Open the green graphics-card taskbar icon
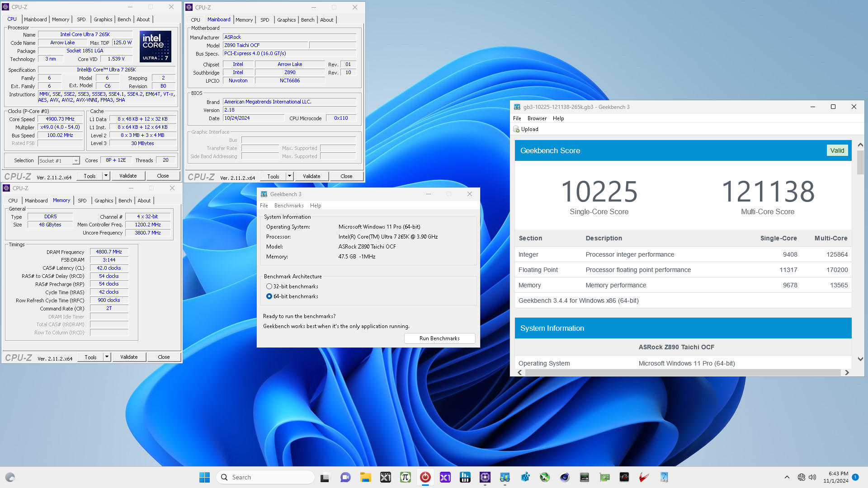Viewport: 868px width, 488px height. (x=604, y=477)
